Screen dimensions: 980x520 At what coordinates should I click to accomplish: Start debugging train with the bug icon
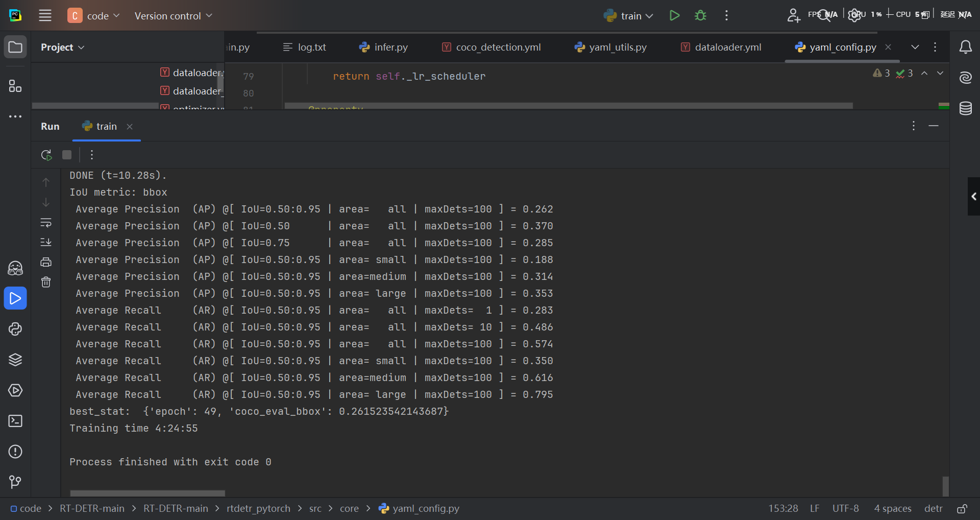point(701,16)
